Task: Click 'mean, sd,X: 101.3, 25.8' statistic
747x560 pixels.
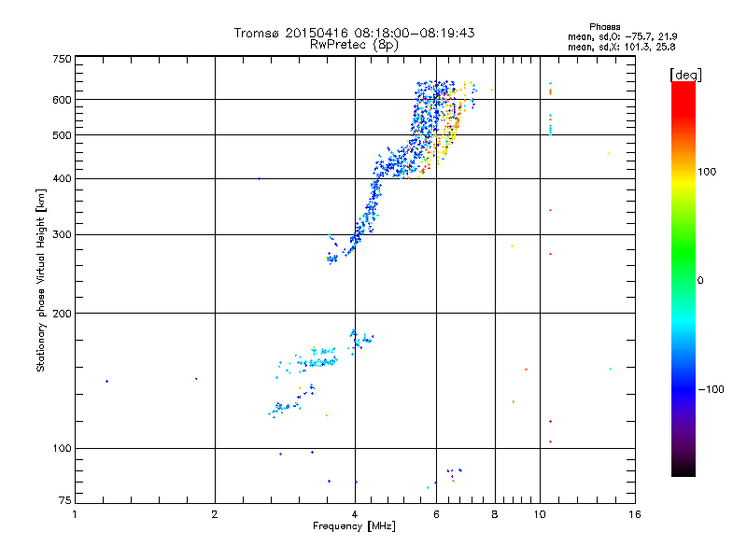Action: point(621,48)
